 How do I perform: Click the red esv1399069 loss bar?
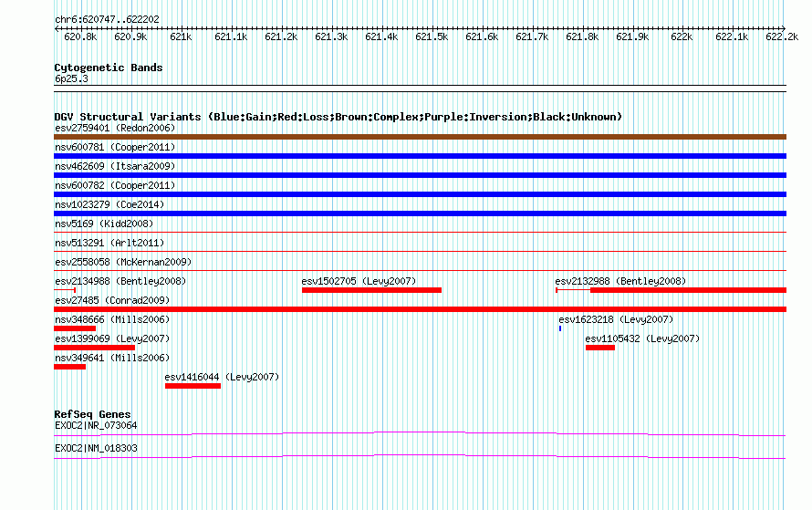click(94, 348)
